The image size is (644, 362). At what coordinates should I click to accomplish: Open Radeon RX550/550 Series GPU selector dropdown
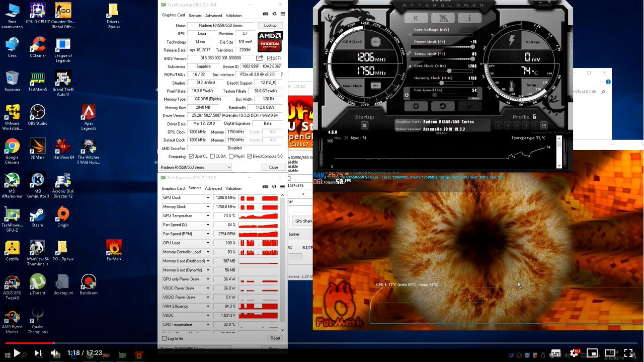point(196,167)
